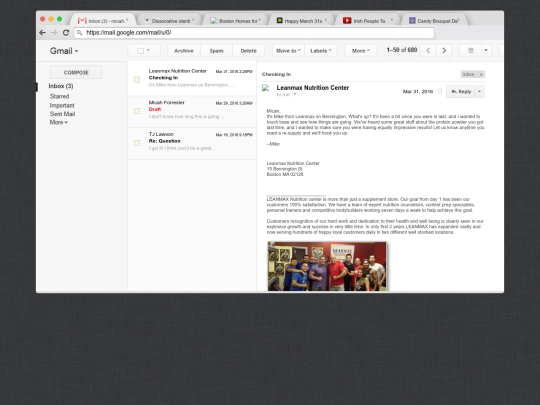Tick the checkbox for TJ Lawson email
The image size is (540, 405).
point(137,143)
